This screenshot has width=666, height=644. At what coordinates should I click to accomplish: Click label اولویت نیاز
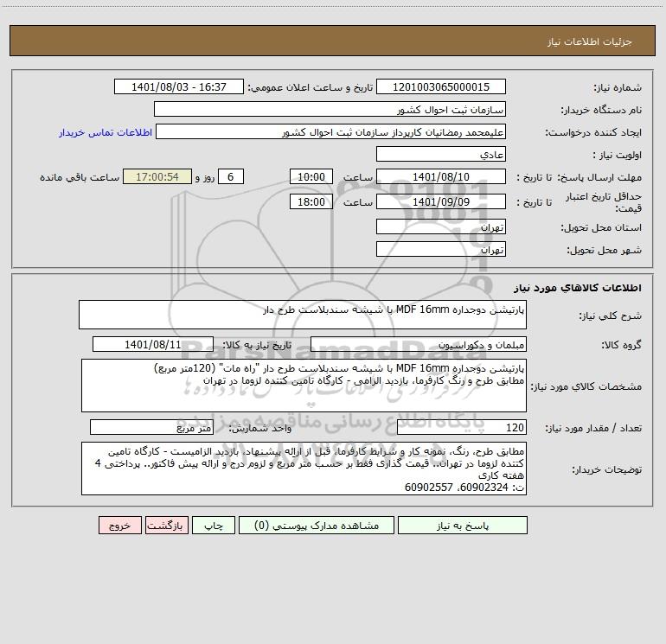point(617,155)
